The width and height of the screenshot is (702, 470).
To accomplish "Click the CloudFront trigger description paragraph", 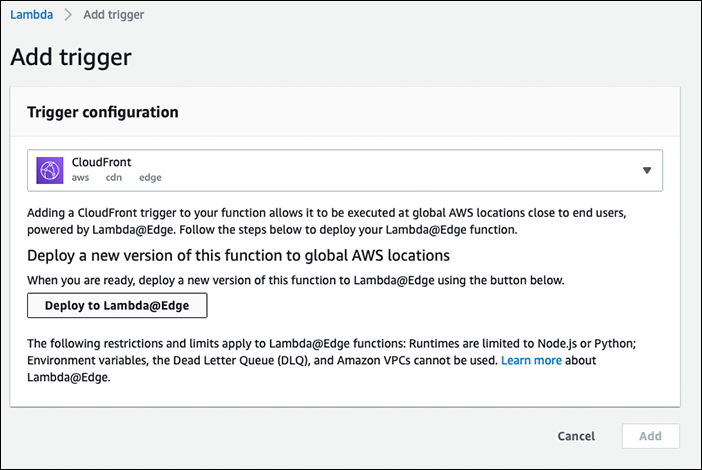I will (326, 221).
